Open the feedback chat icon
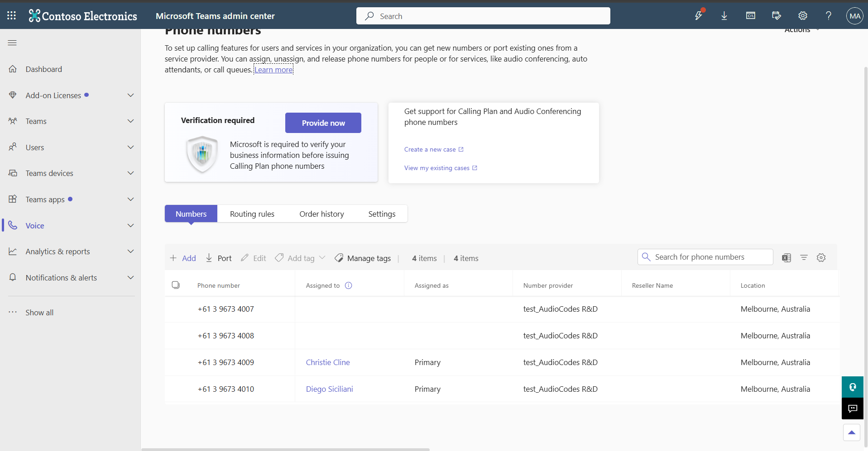Screen dimensions: 868x451 [853, 408]
